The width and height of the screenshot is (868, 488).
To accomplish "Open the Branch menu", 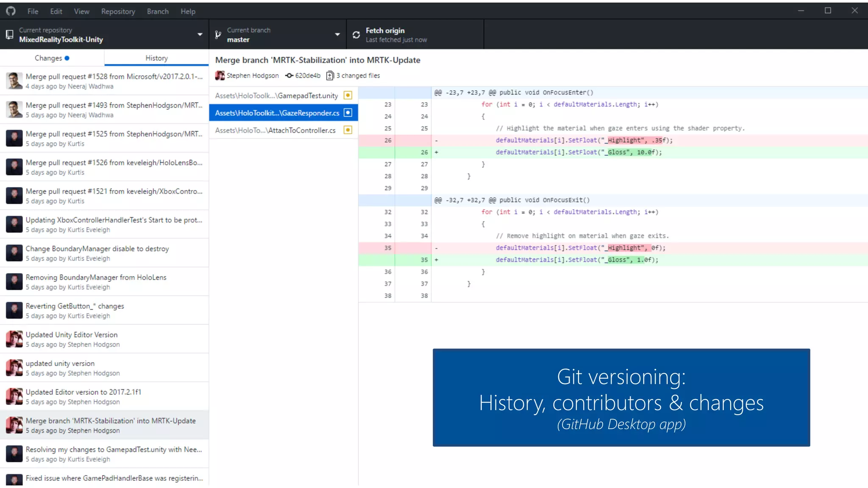I will click(158, 11).
